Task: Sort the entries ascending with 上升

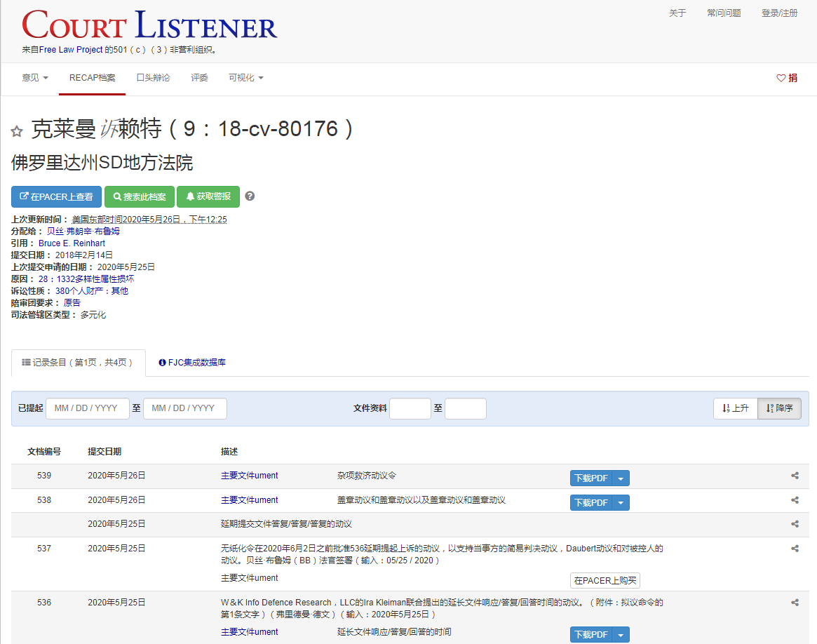Action: point(735,408)
